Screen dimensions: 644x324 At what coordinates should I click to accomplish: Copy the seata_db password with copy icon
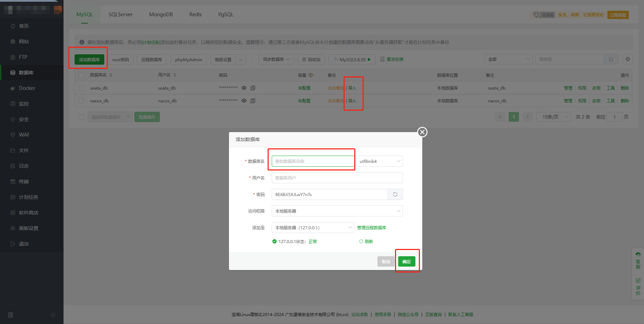pos(253,88)
